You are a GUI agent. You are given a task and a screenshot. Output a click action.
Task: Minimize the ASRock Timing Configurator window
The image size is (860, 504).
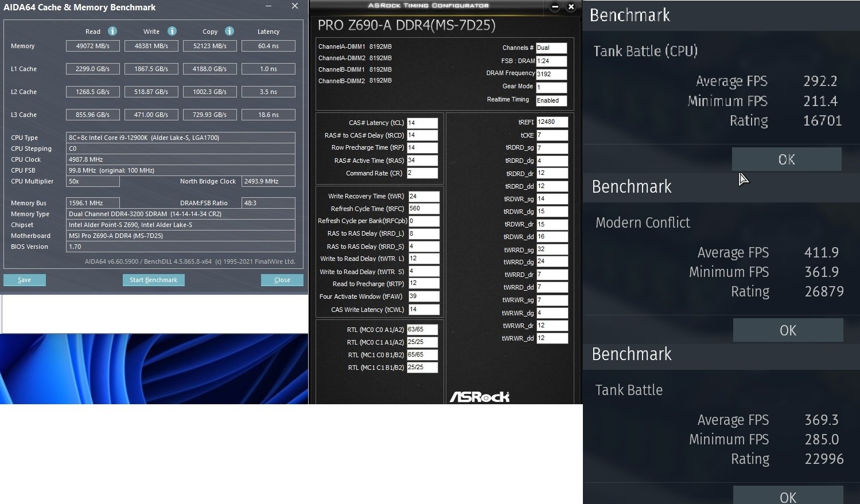pyautogui.click(x=555, y=7)
